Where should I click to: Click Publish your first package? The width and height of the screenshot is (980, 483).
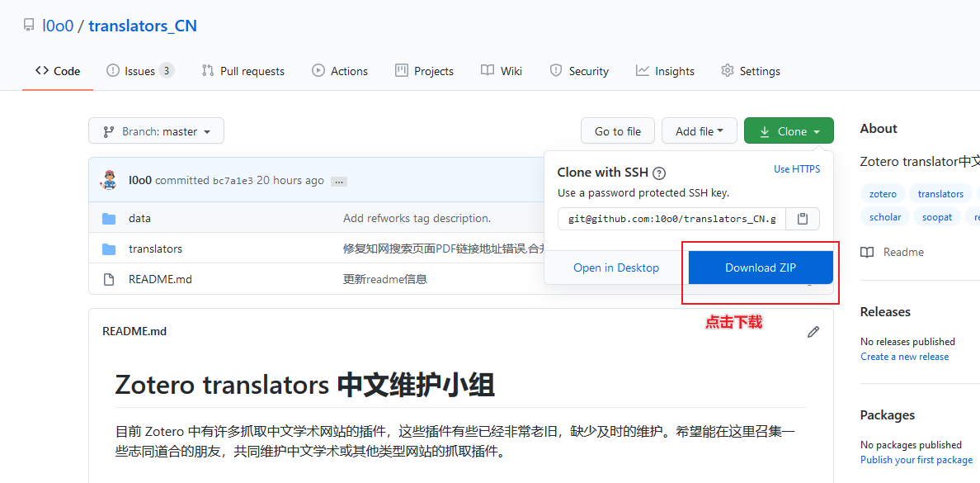[x=916, y=460]
